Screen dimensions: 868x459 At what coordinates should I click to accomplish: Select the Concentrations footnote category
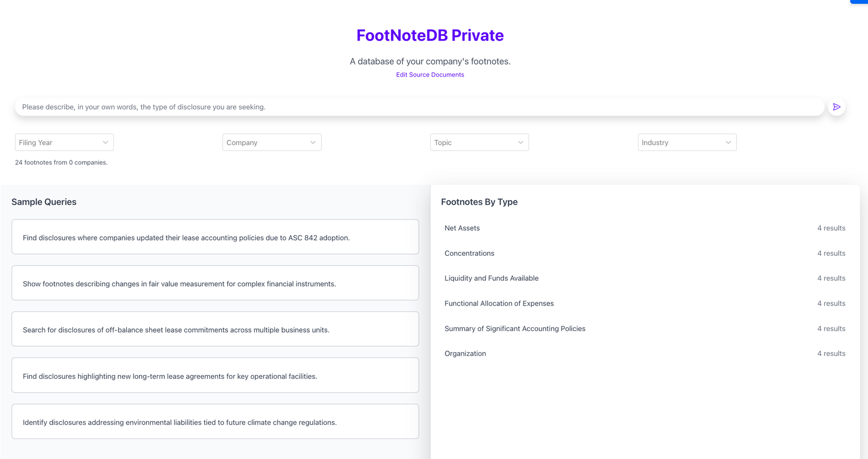[x=469, y=253]
